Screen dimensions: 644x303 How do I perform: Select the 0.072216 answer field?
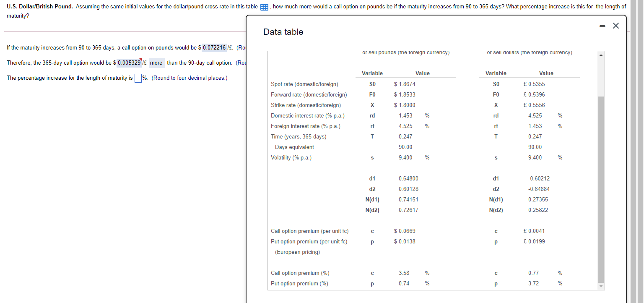215,47
